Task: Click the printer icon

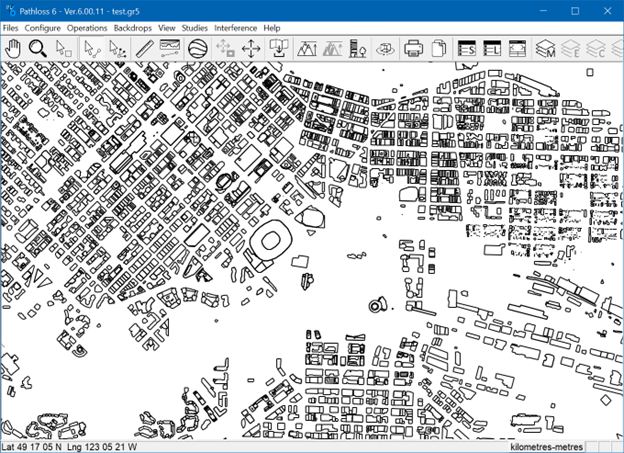Action: [413, 48]
